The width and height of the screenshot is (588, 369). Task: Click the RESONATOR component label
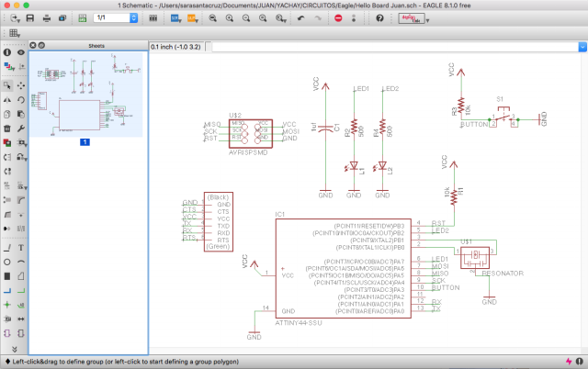pos(503,274)
